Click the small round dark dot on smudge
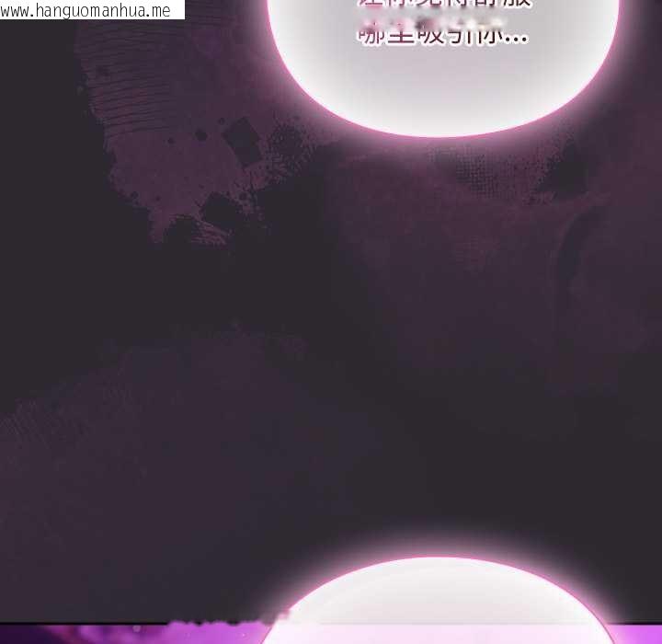This screenshot has height=644, width=662. tap(200, 135)
